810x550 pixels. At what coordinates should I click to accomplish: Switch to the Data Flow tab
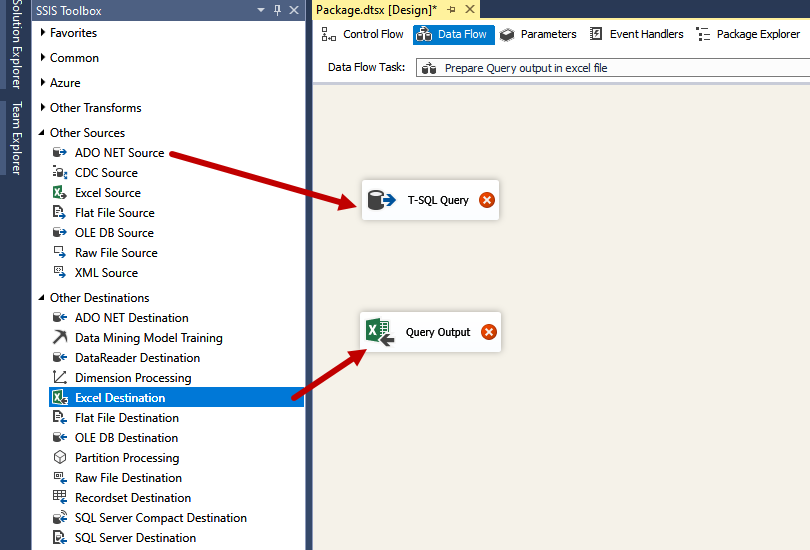[x=453, y=34]
